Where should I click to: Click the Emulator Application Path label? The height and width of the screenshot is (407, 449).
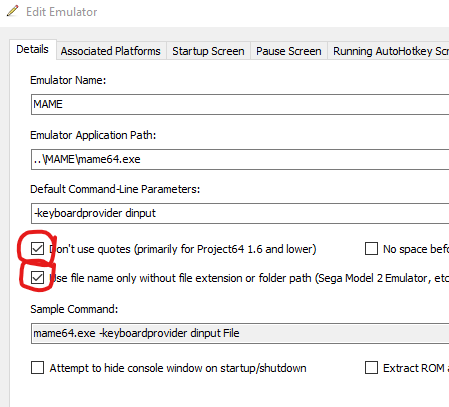93,135
